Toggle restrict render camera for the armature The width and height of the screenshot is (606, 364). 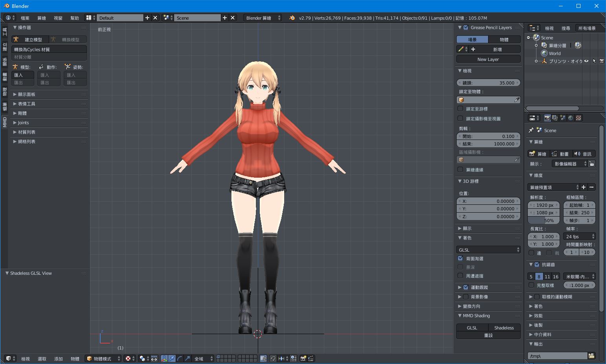point(602,61)
